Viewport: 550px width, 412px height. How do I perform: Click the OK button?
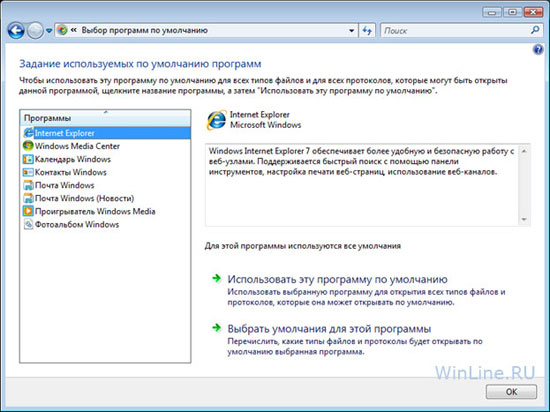[x=511, y=392]
